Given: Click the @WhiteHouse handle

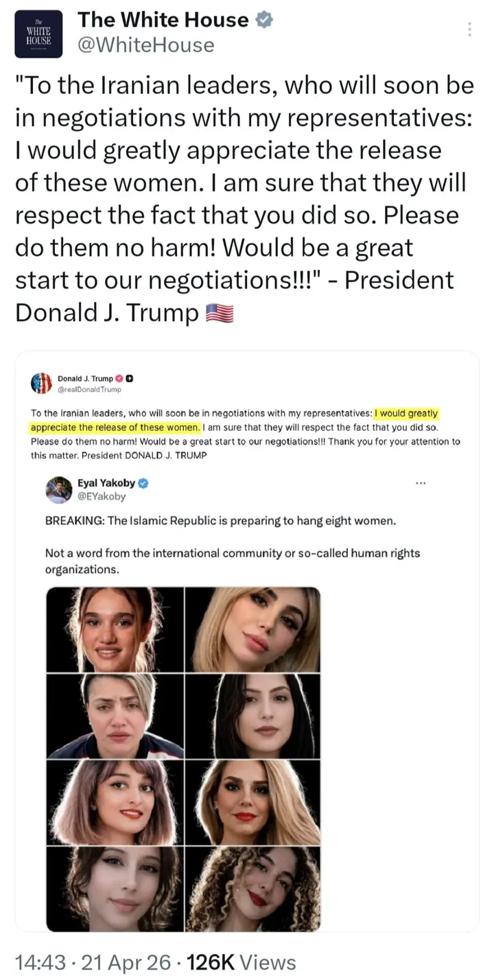Looking at the screenshot, I should pyautogui.click(x=146, y=45).
